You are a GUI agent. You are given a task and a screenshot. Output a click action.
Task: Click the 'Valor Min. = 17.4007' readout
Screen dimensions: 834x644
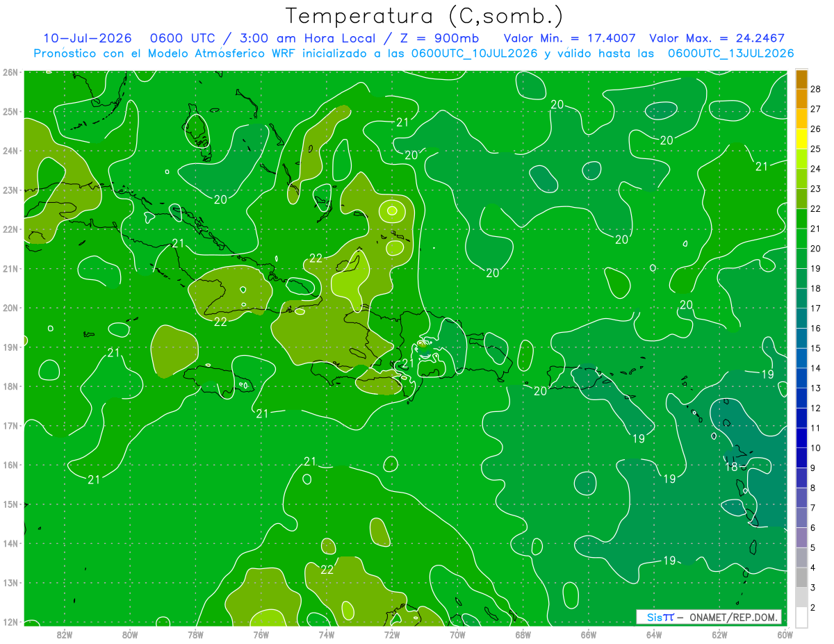click(569, 38)
